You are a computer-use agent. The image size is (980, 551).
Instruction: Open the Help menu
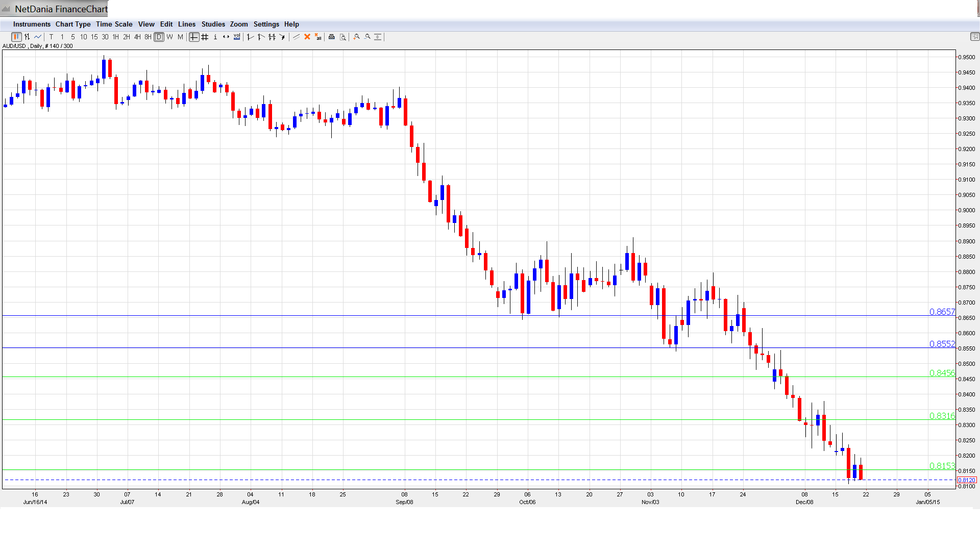coord(291,24)
